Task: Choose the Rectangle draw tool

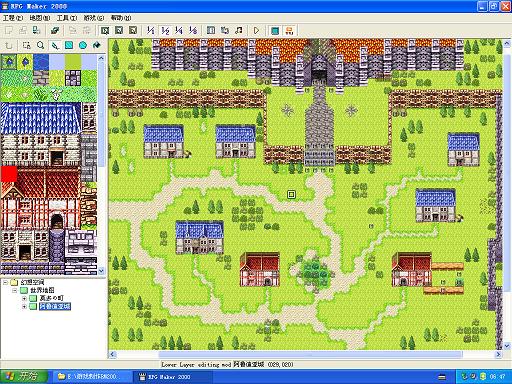Action: [69, 45]
